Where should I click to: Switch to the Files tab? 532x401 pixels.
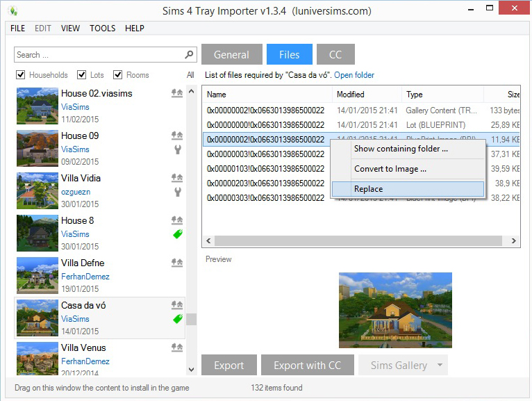click(290, 54)
